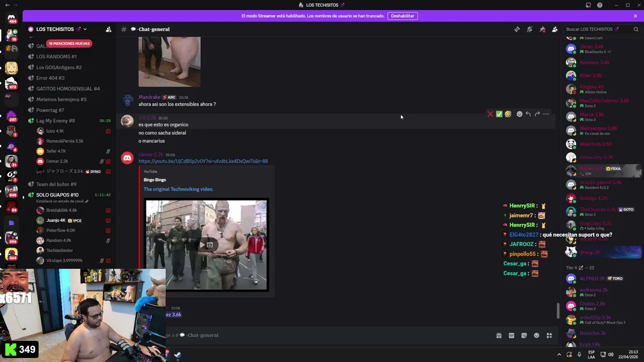The image size is (644, 362).
Task: Join voice channel LOS RANDOMS #1
Action: point(56,56)
